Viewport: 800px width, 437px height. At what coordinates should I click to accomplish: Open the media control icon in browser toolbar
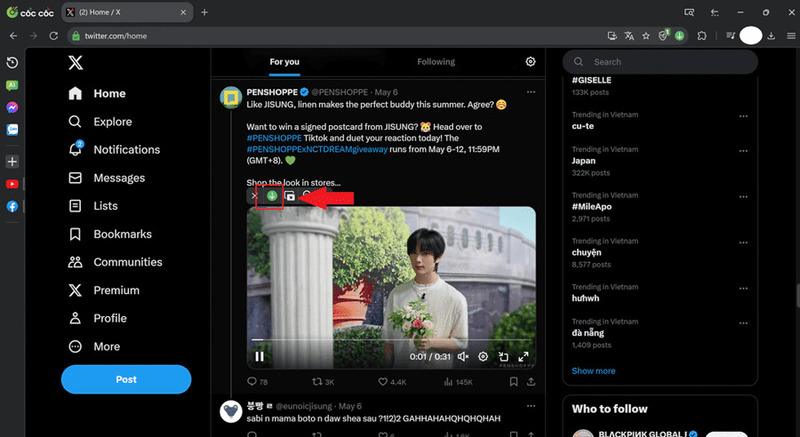731,36
